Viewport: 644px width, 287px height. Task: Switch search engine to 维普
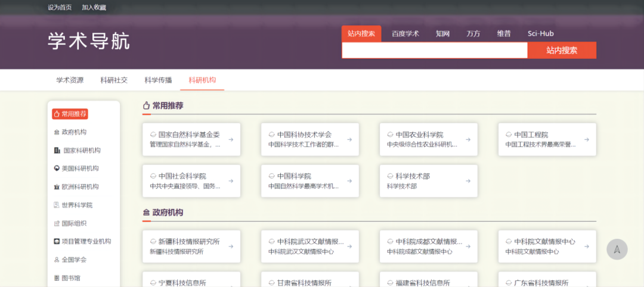[x=504, y=33]
